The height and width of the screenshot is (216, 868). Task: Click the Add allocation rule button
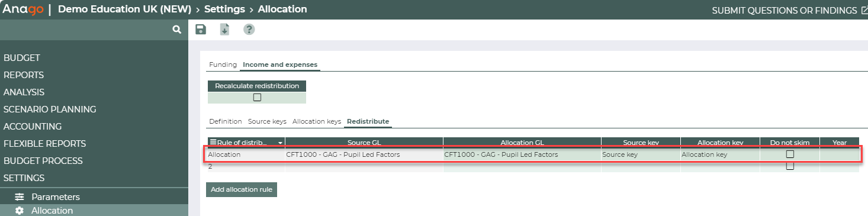(242, 190)
